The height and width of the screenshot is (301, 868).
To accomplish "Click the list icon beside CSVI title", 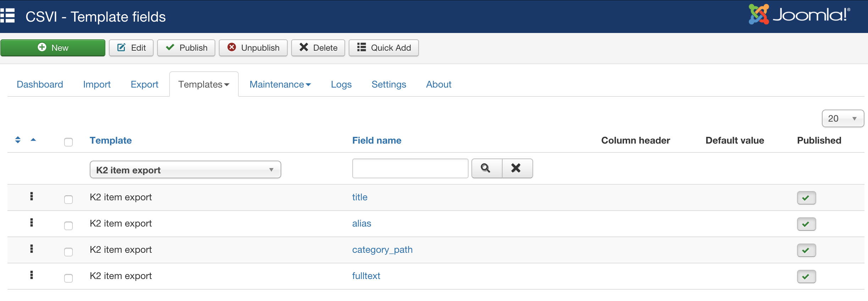I will click(x=7, y=16).
